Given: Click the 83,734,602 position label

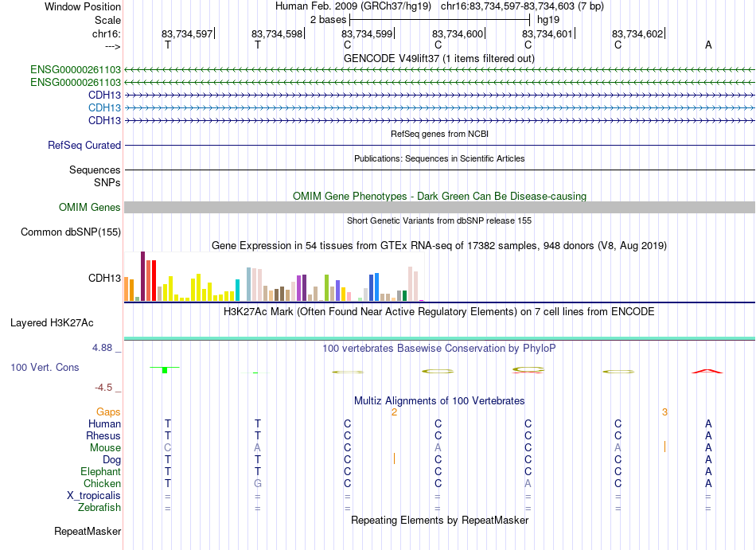Looking at the screenshot, I should pyautogui.click(x=637, y=33).
